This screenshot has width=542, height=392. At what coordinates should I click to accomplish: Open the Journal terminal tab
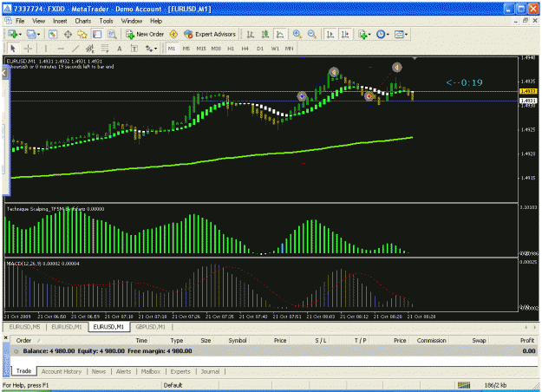(210, 371)
